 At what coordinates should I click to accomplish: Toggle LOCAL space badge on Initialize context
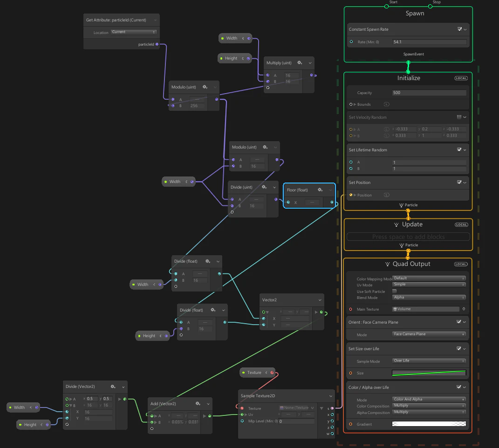pyautogui.click(x=461, y=78)
